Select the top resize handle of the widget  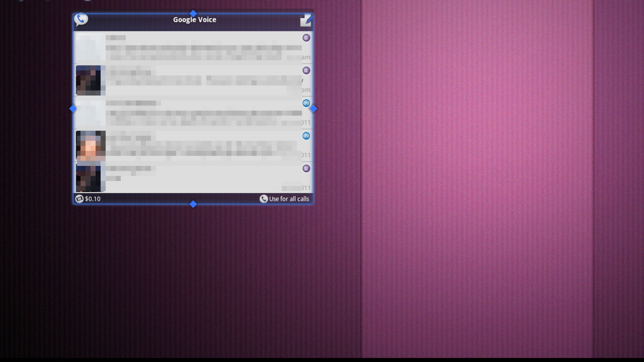[x=193, y=14]
